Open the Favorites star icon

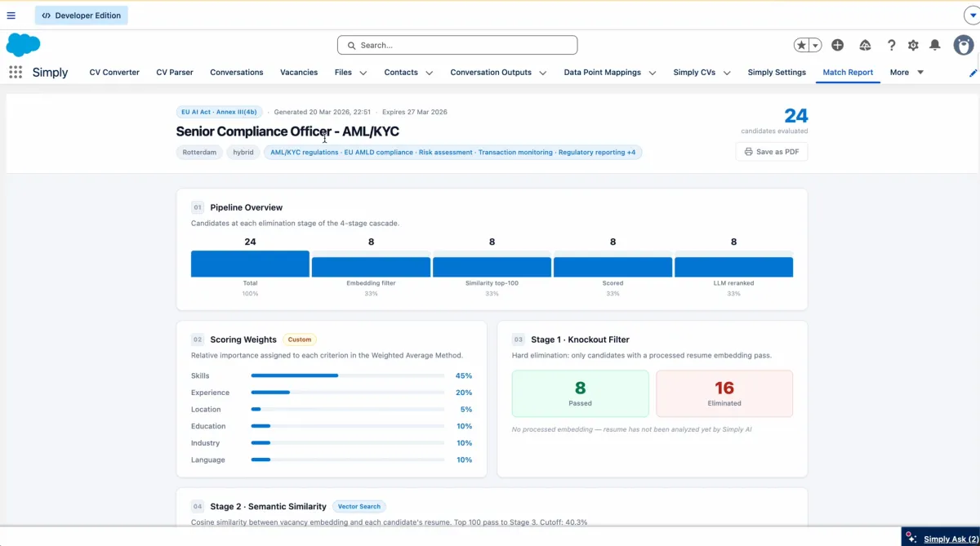[802, 46]
